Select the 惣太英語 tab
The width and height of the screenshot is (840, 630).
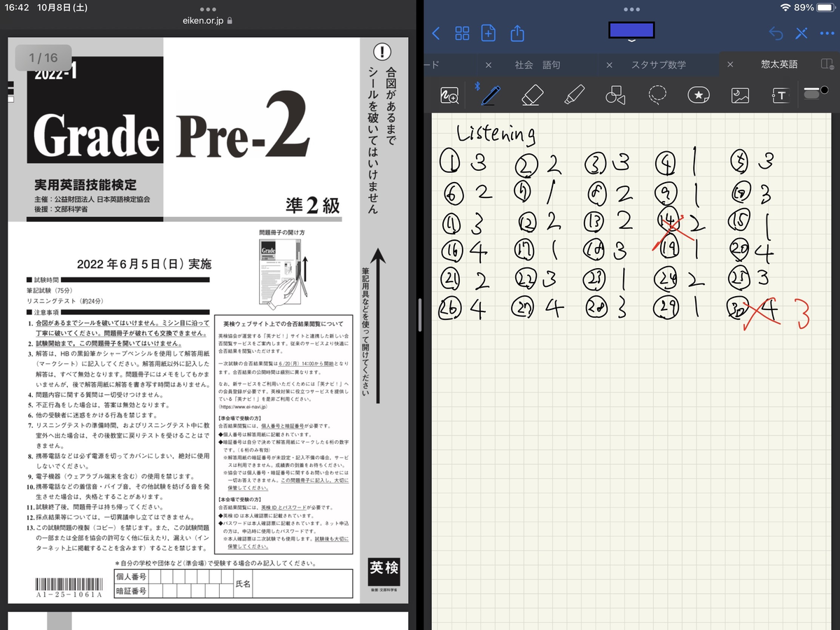779,64
